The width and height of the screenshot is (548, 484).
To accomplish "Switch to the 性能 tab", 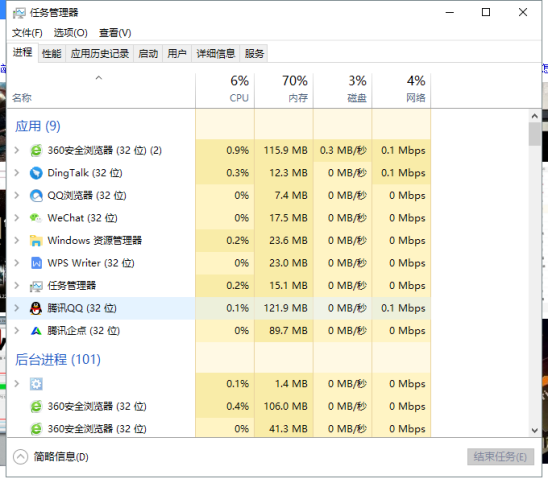I will (52, 54).
